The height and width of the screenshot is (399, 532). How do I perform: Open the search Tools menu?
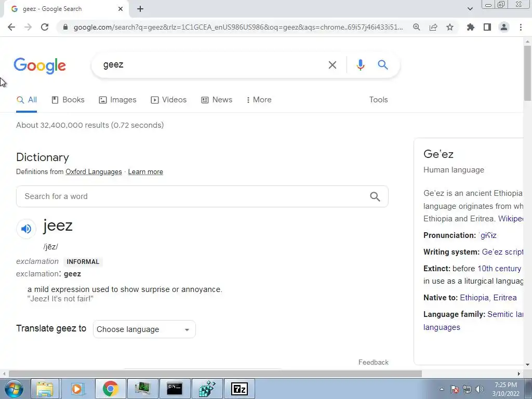tap(378, 100)
